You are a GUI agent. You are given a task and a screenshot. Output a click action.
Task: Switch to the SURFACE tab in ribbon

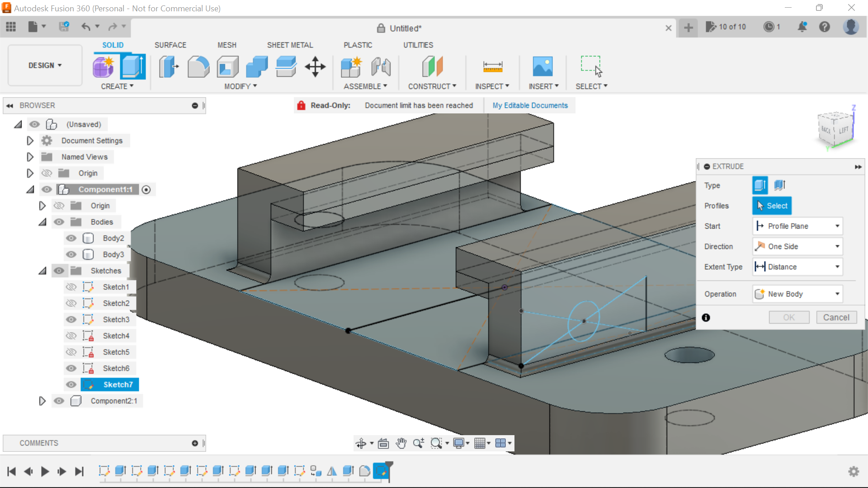pyautogui.click(x=170, y=45)
